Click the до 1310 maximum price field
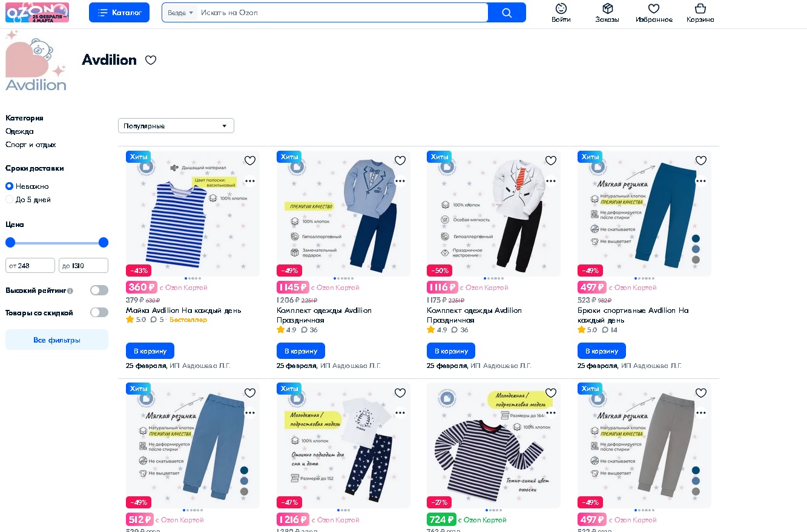This screenshot has height=532, width=807. [84, 266]
